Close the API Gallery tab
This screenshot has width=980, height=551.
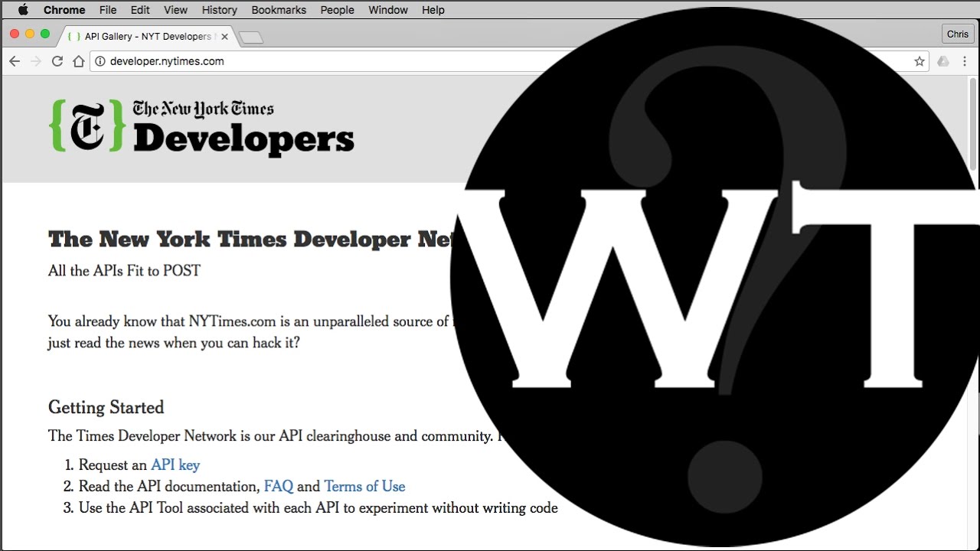click(x=224, y=36)
